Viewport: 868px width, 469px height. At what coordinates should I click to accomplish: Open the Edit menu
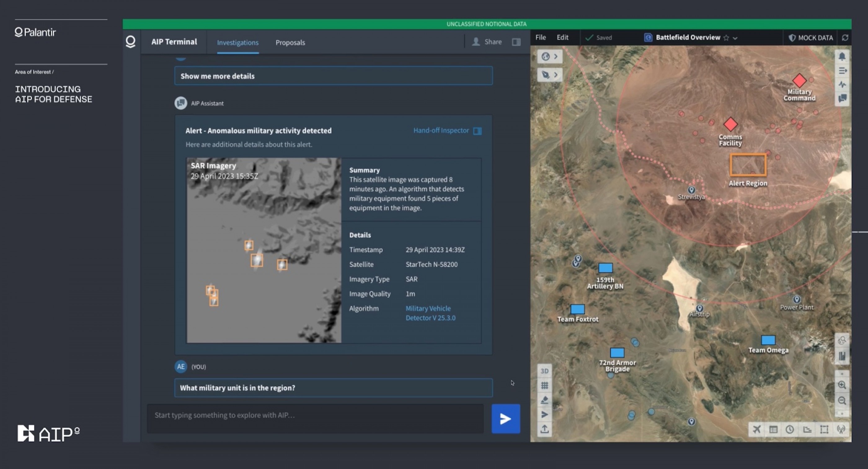pyautogui.click(x=562, y=38)
